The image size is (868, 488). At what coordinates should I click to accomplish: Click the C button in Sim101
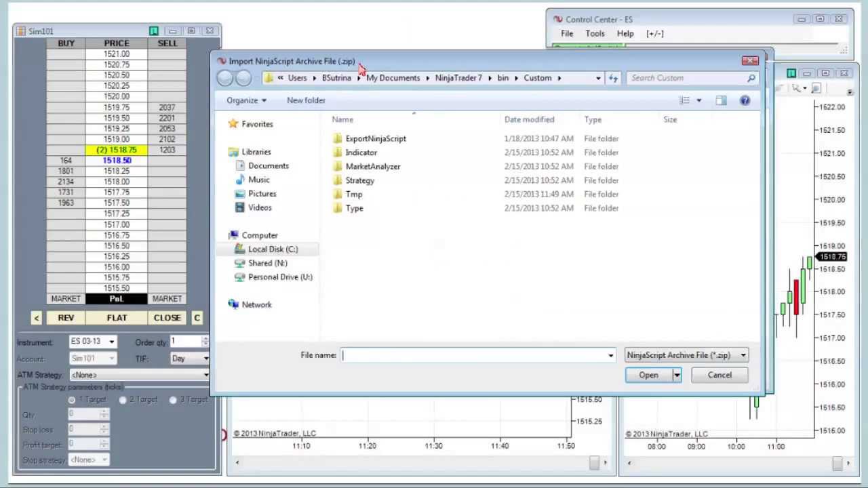tap(197, 317)
